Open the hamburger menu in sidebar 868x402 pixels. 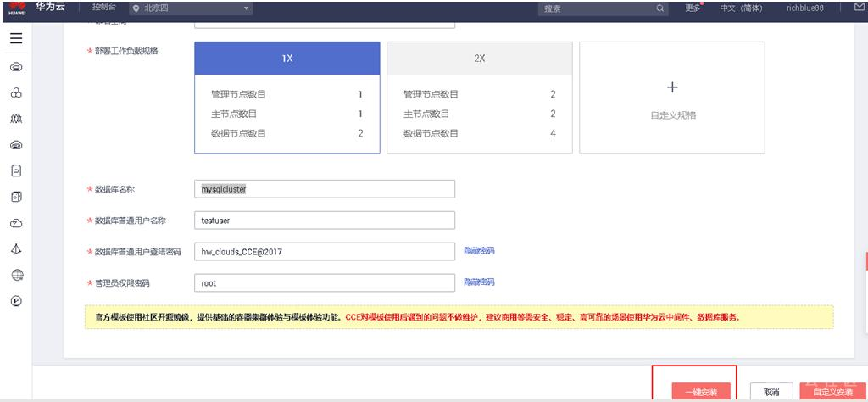click(16, 38)
